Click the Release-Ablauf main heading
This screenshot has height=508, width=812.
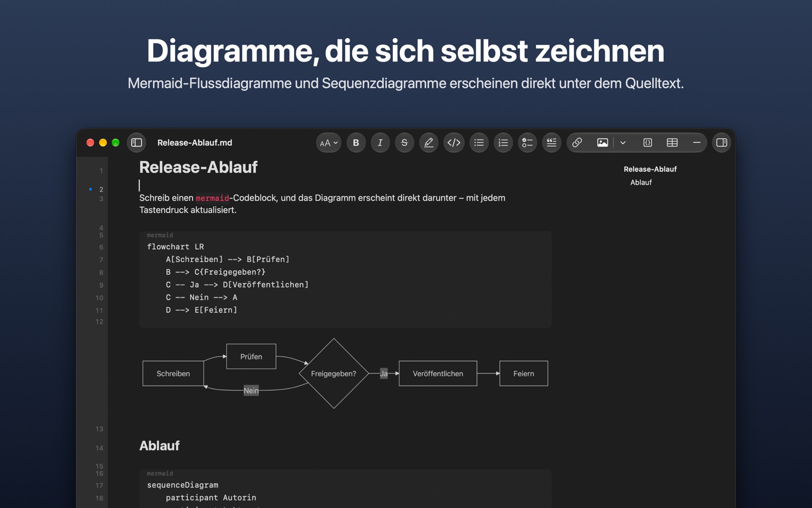point(198,167)
